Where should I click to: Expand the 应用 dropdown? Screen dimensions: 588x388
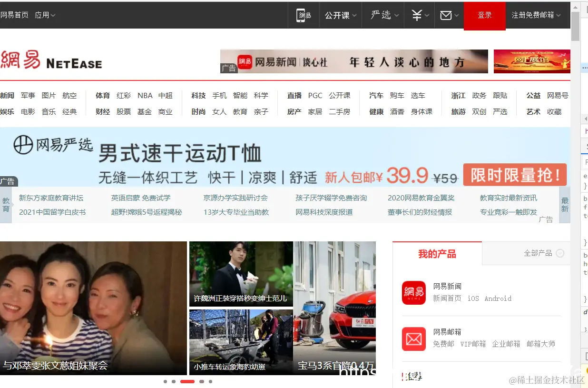pos(45,15)
